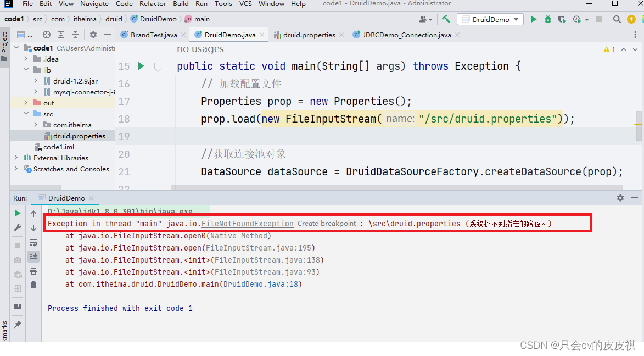Rerun DruidDemo from the Run panel
This screenshot has width=644, height=356.
18,213
